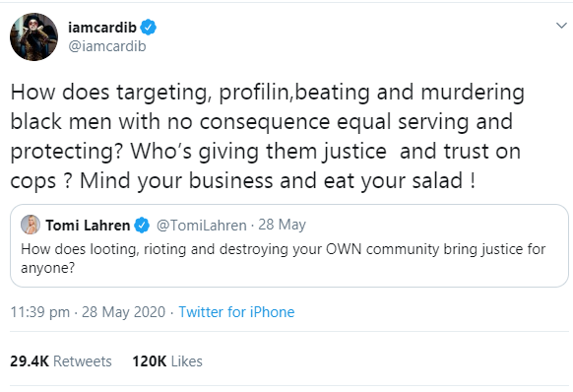Click the 120K like count number
Viewport: 573px width, 392px height.
(149, 360)
